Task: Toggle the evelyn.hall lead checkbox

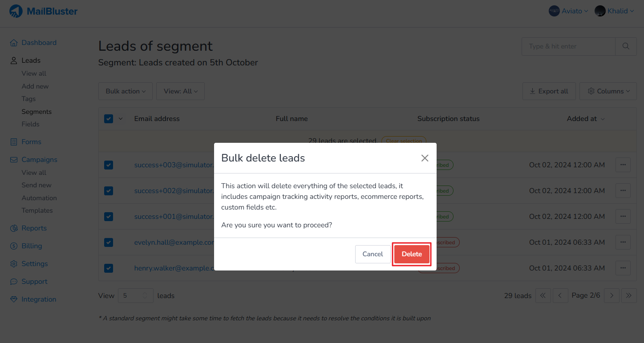Action: click(109, 242)
